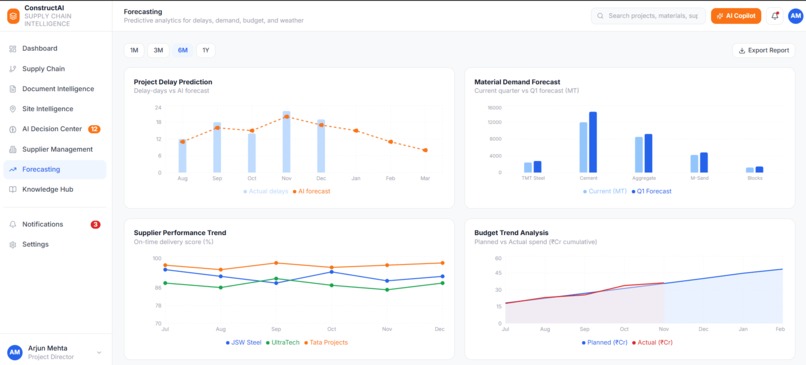
Task: Click the Supplier Performance Trend title
Action: pos(180,233)
